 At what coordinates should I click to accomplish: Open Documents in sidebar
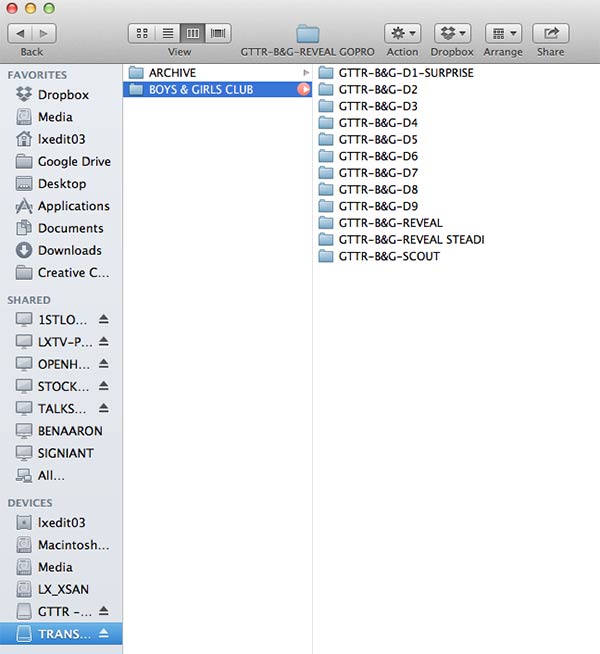(x=61, y=228)
